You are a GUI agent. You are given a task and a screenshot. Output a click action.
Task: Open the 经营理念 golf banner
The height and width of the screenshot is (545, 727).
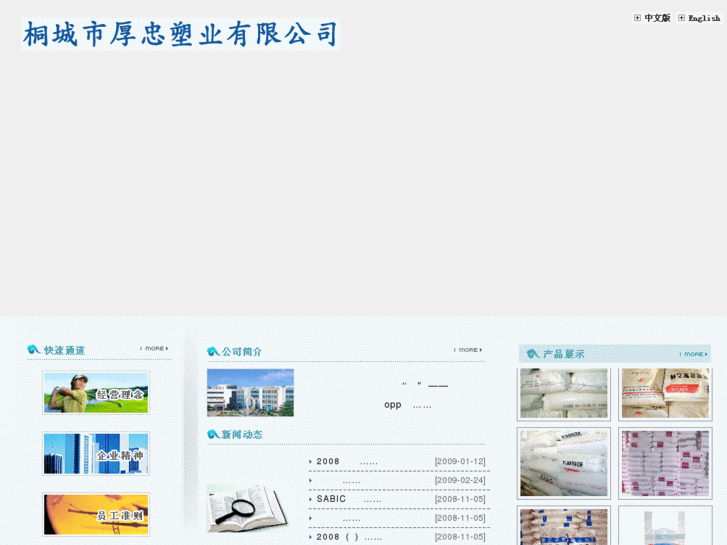(96, 392)
